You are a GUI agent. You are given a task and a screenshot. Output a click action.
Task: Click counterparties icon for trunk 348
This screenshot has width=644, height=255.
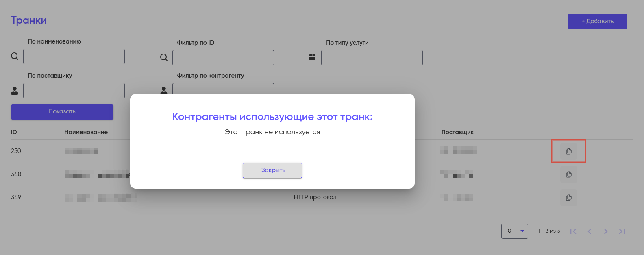[568, 174]
